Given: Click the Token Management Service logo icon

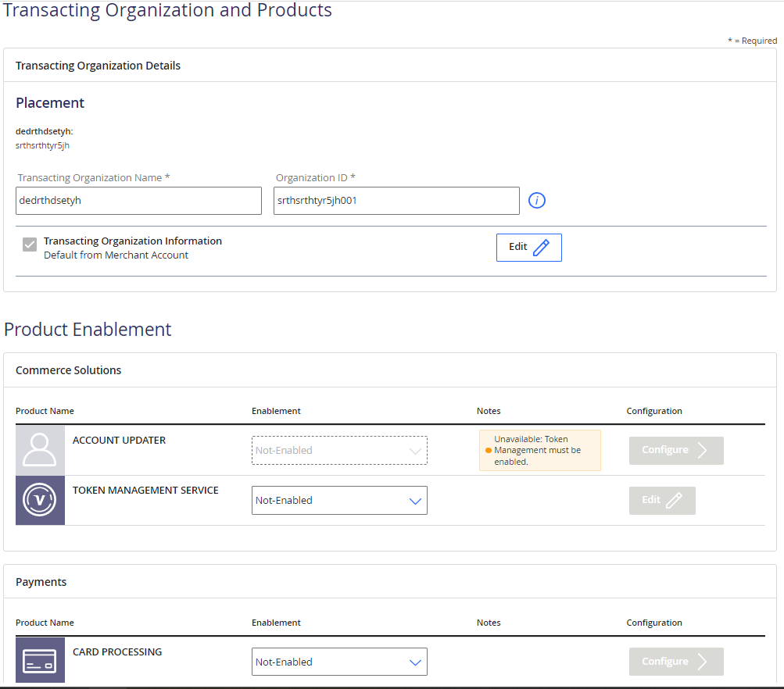Looking at the screenshot, I should (x=40, y=500).
